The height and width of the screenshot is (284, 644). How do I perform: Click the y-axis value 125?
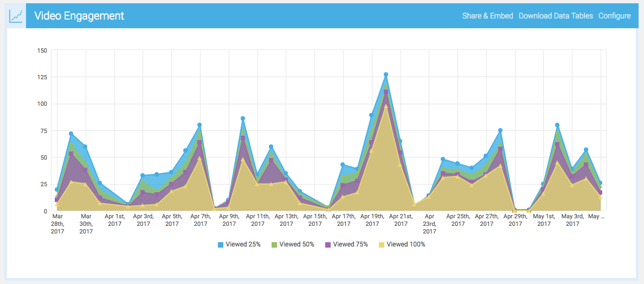tap(42, 77)
